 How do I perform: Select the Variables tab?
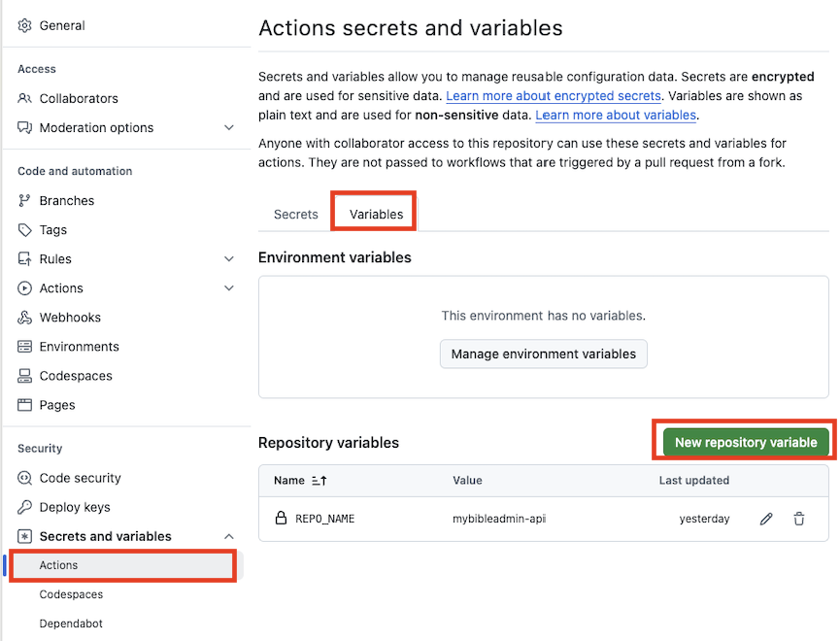pyautogui.click(x=376, y=214)
